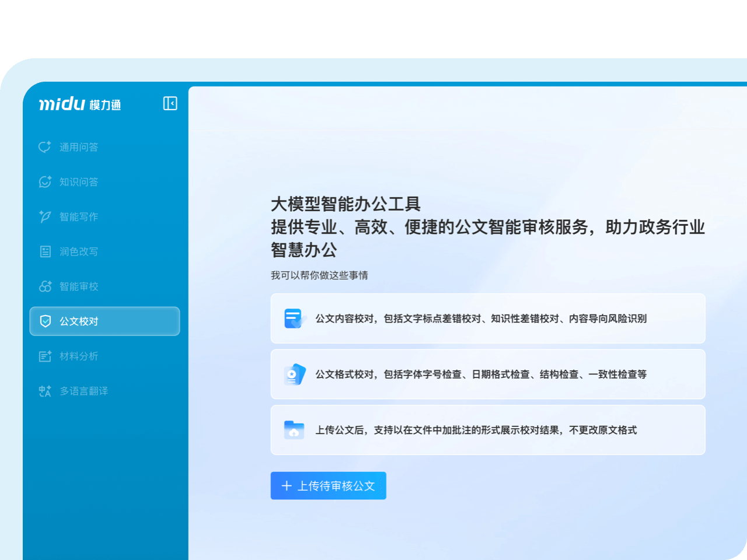Click the 上传待审核公文 button
This screenshot has height=560, width=747.
pyautogui.click(x=329, y=486)
